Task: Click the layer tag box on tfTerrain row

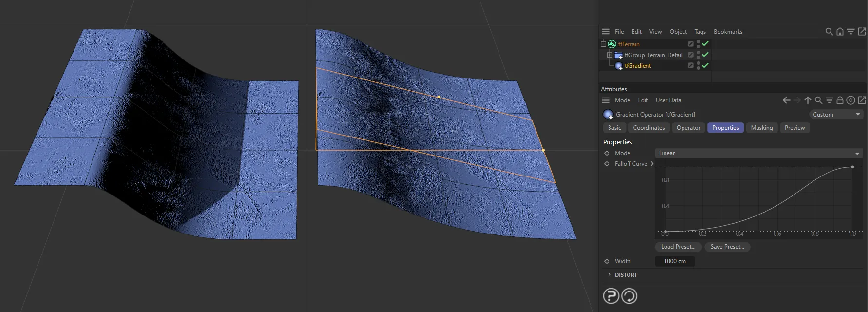Action: pos(690,44)
